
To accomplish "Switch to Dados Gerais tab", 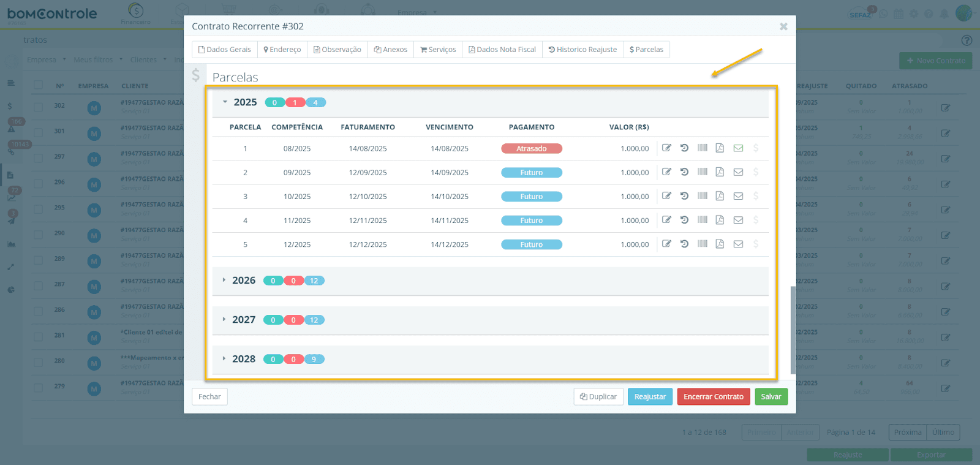I will pyautogui.click(x=224, y=50).
